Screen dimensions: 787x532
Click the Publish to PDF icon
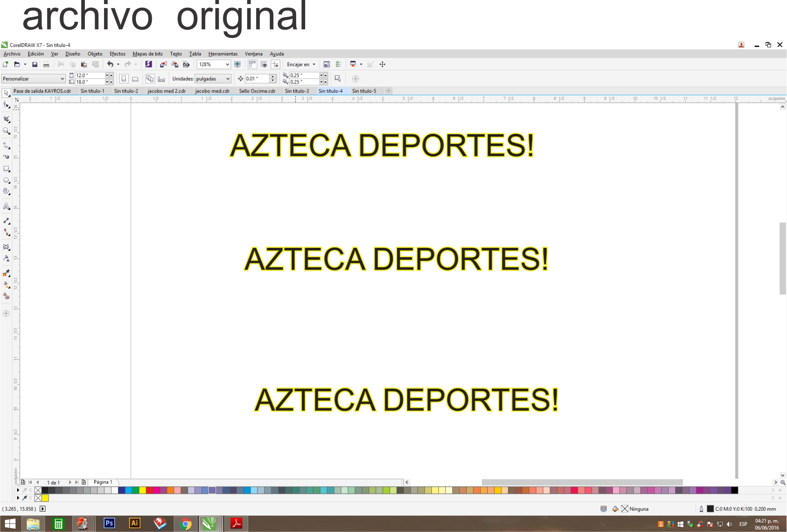click(186, 64)
